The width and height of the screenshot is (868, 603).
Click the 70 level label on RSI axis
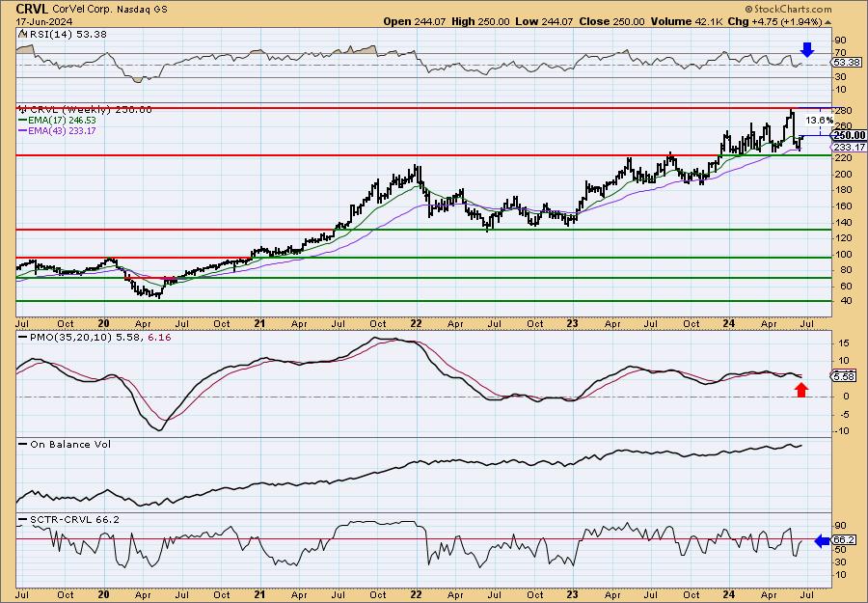click(840, 53)
